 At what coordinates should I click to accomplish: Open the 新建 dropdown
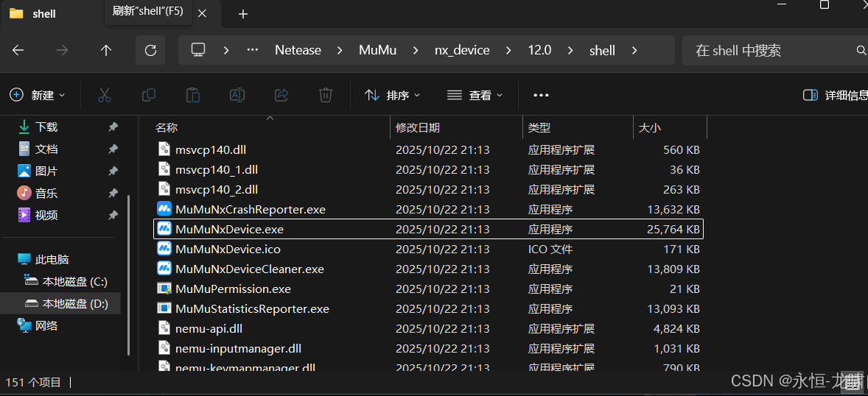tap(38, 95)
